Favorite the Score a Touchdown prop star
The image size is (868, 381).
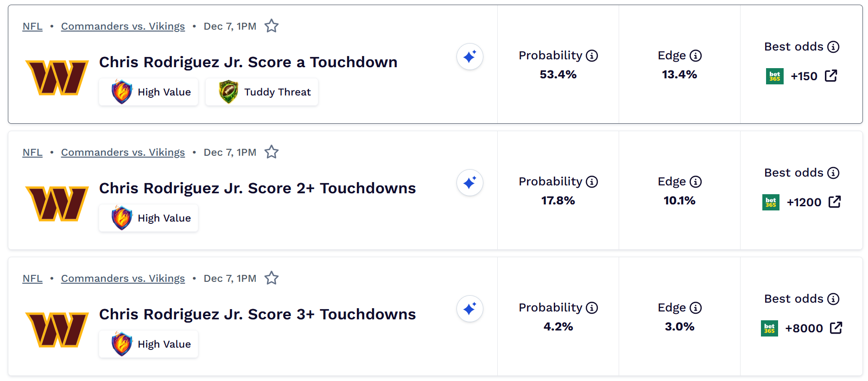coord(272,26)
